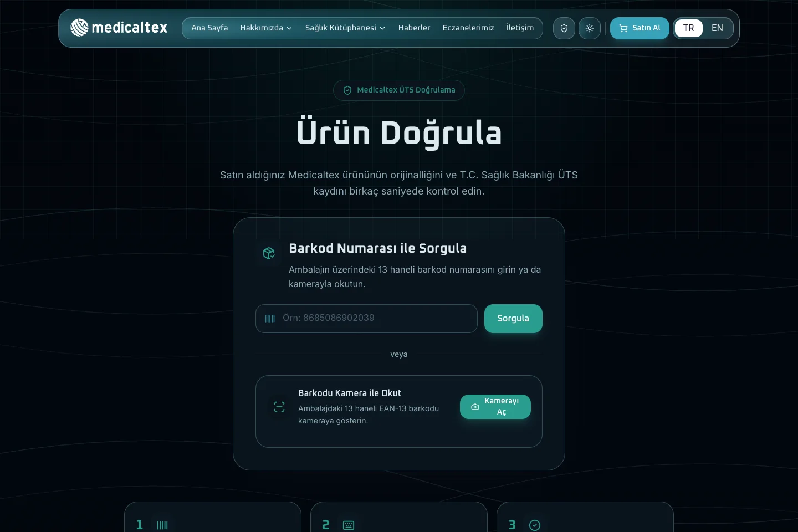Select the TR language option
Screen dimensions: 798x532
[689, 28]
